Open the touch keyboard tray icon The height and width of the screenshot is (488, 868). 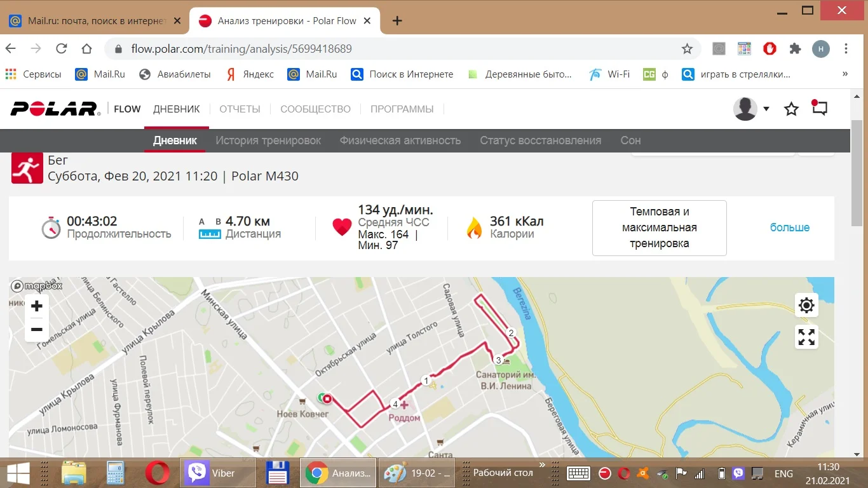coord(579,473)
